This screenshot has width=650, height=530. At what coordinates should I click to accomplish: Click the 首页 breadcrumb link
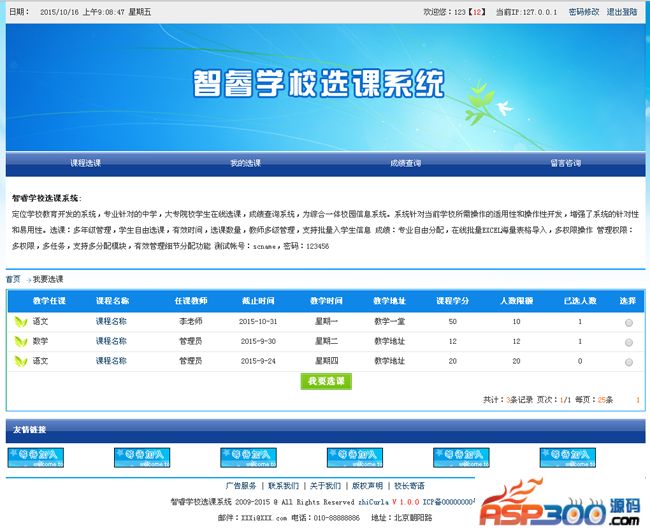pos(13,279)
